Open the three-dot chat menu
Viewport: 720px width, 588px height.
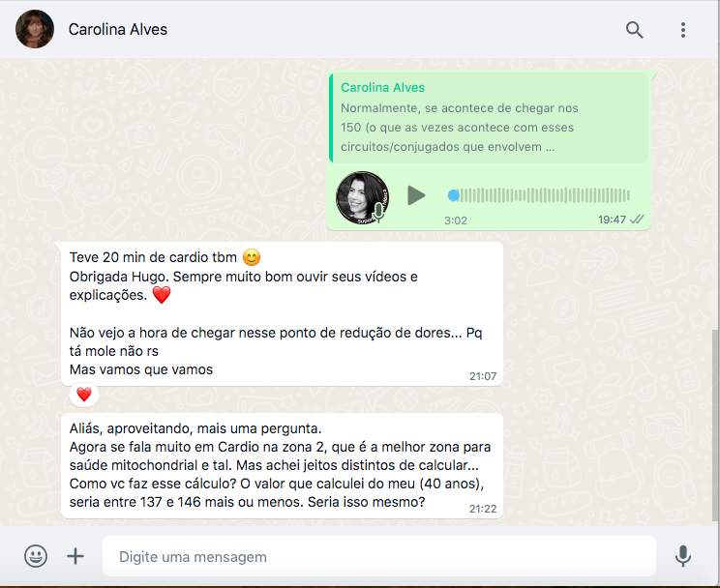pyautogui.click(x=683, y=30)
